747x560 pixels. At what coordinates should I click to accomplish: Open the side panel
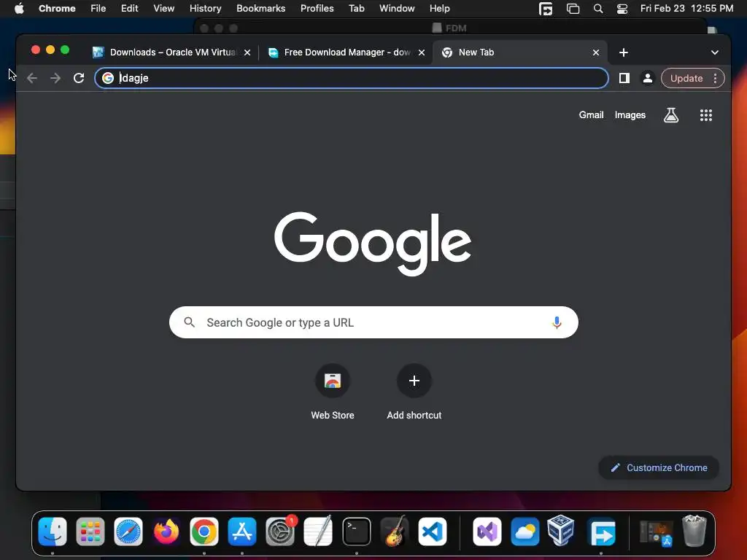624,78
